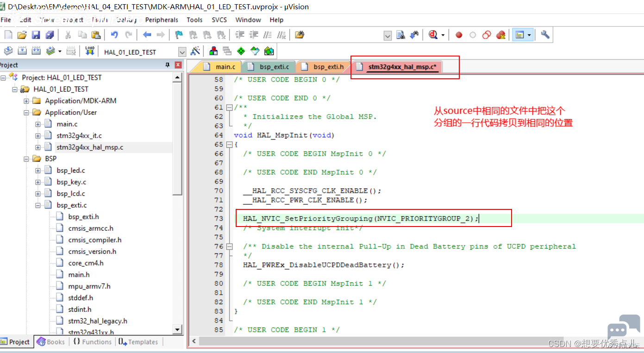644x353 pixels.
Task: Click the Save file toolbar icon
Action: (36, 35)
